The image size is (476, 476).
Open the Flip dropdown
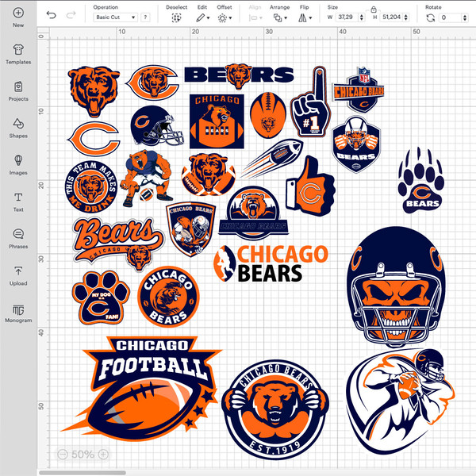coord(305,18)
